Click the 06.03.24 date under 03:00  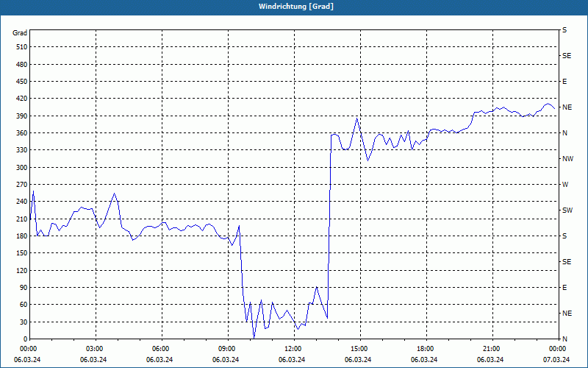tap(93, 360)
